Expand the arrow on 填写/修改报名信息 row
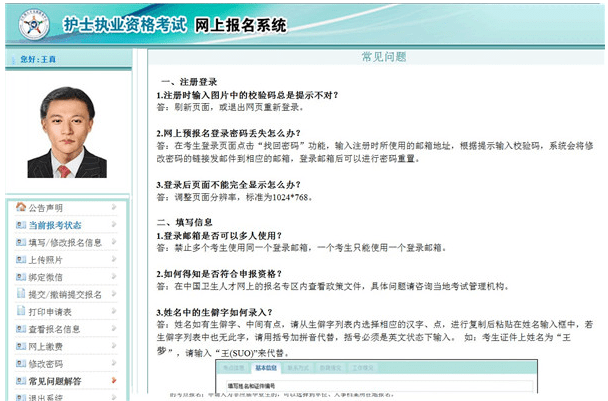608x401 pixels. 114,242
